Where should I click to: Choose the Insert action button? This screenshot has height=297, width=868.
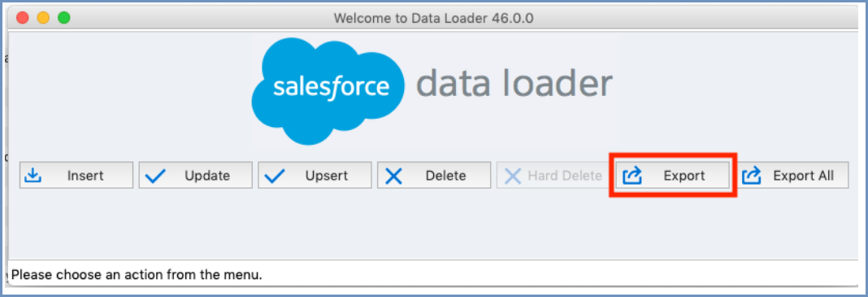76,176
